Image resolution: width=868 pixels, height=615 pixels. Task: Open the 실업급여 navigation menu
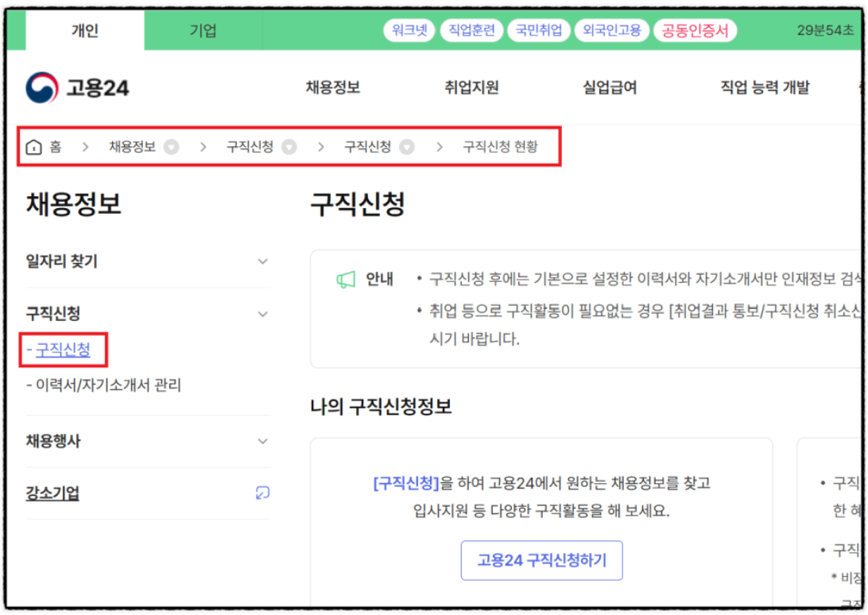[x=609, y=89]
